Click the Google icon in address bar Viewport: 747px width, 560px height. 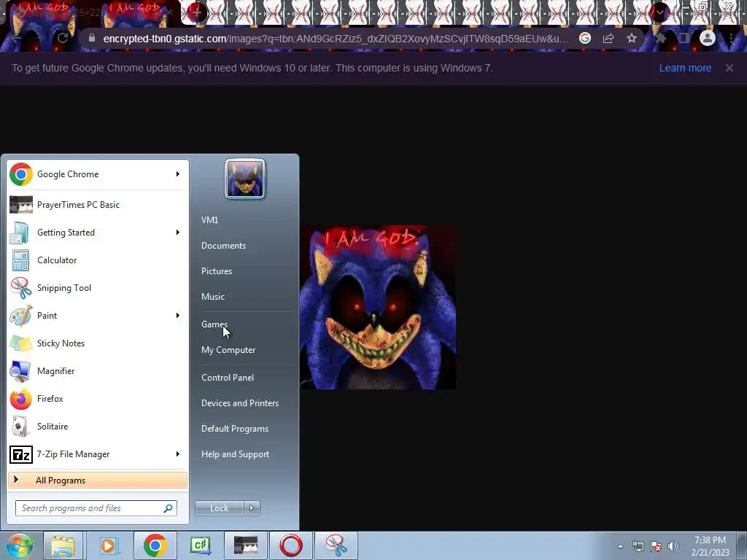[585, 39]
